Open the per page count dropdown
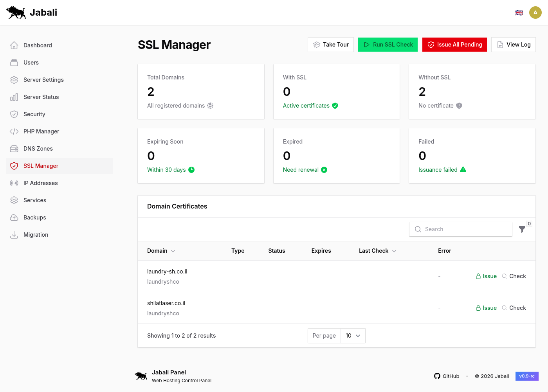Viewport: 548px width, 392px height. point(353,336)
